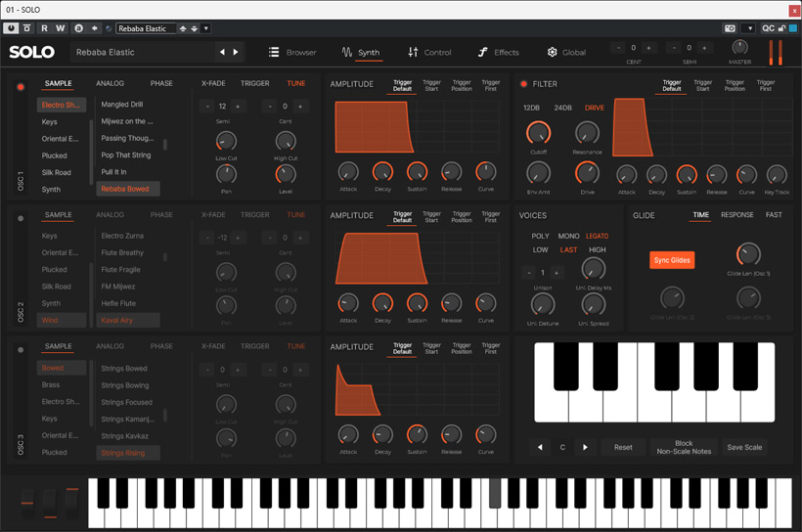Go to next SOLO preset arrow
The width and height of the screenshot is (802, 532).
pos(236,52)
